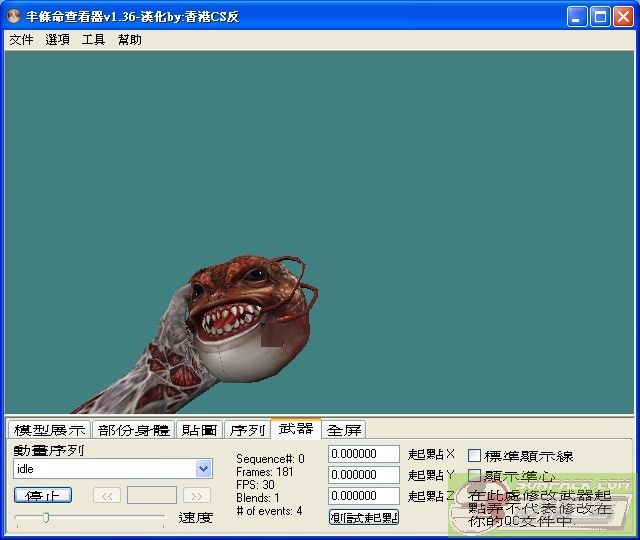
Task: Select the 武器 tab
Action: tap(296, 428)
